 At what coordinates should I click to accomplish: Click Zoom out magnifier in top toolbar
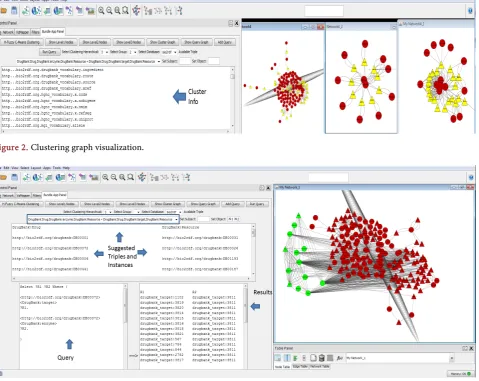(109, 11)
